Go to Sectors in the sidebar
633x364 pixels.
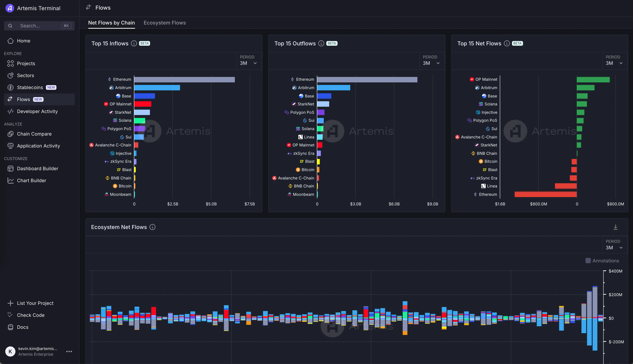tap(39, 75)
